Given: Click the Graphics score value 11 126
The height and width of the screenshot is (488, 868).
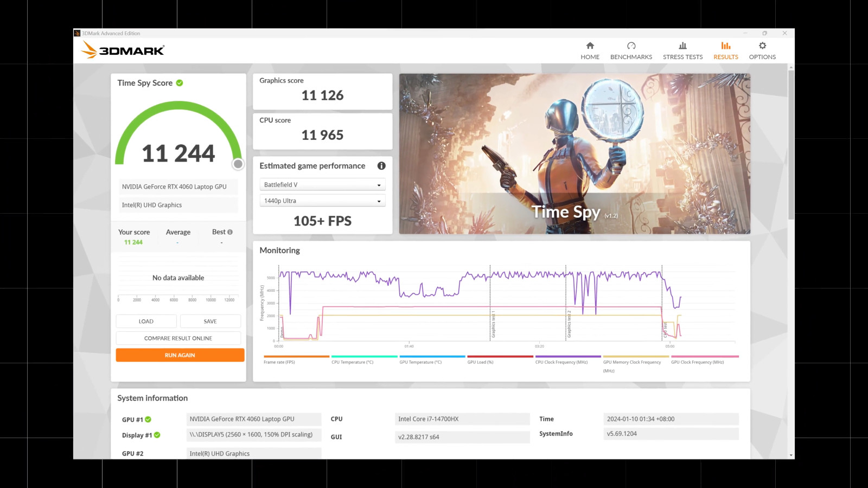Looking at the screenshot, I should pos(322,95).
